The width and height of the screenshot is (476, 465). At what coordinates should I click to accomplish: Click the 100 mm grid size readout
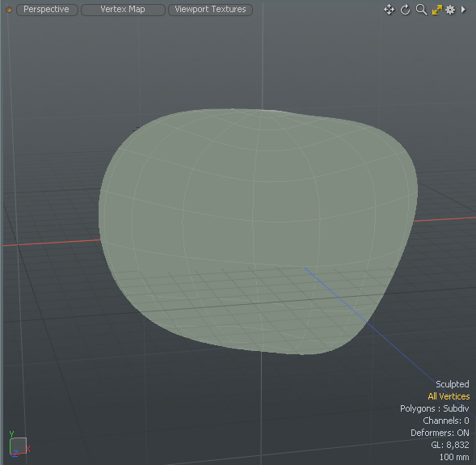point(454,457)
